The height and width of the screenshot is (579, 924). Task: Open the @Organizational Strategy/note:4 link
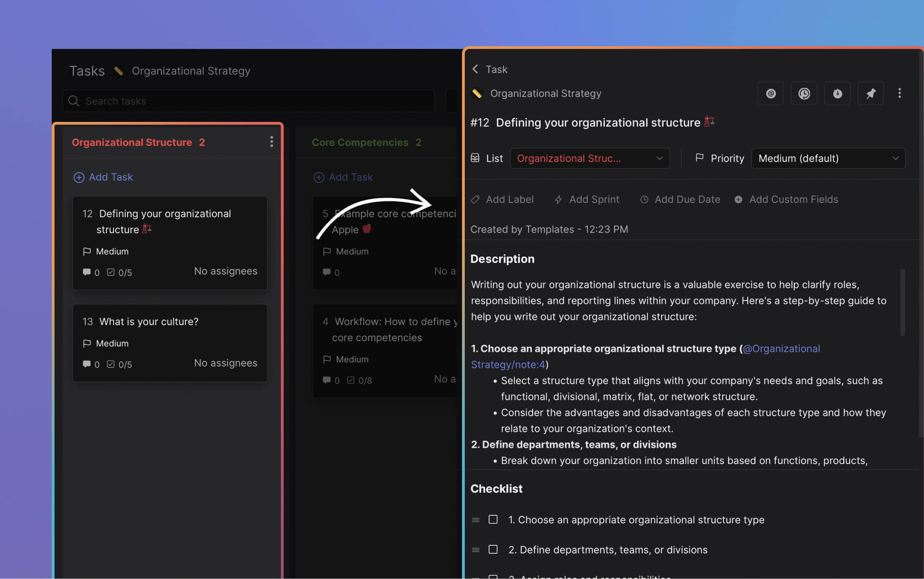[x=781, y=349]
